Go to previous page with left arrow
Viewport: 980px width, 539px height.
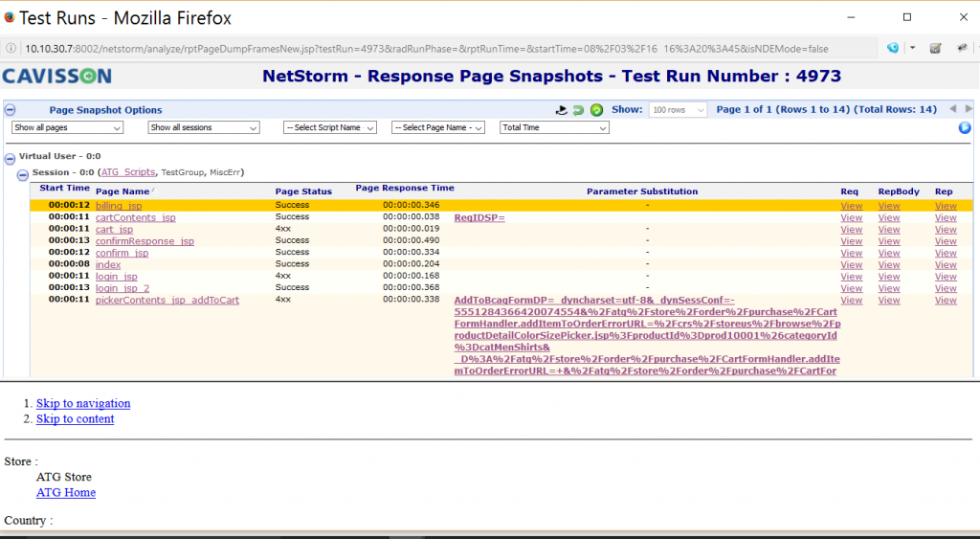tap(953, 109)
